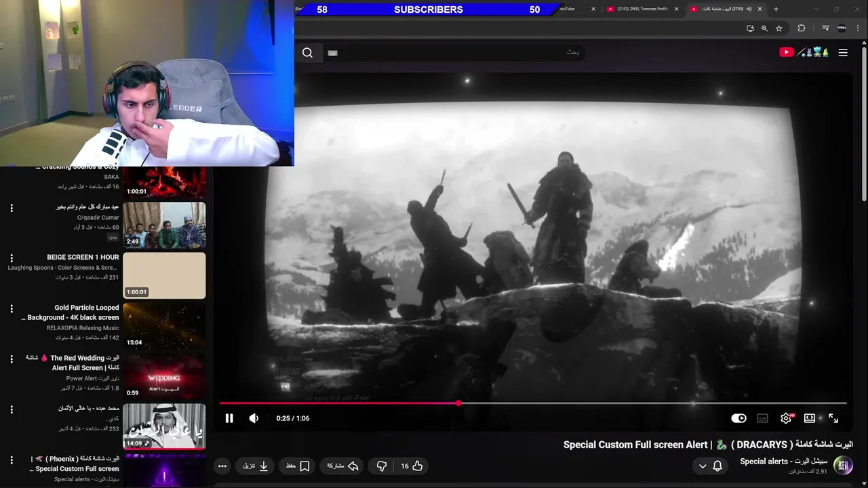The height and width of the screenshot is (488, 868).
Task: Open browser profile avatar
Action: click(x=842, y=28)
